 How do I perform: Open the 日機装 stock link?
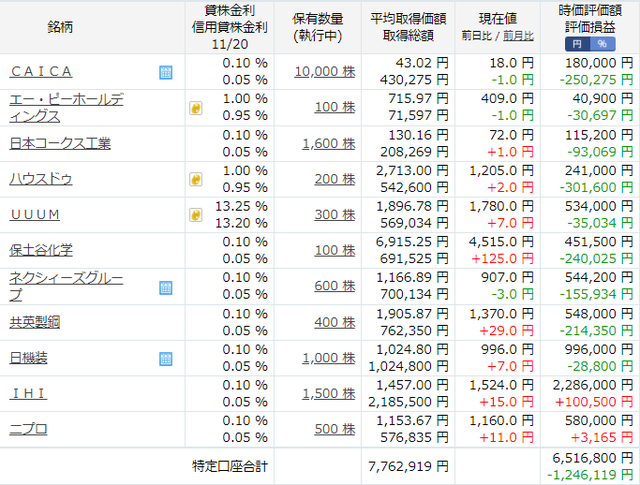click(x=28, y=358)
